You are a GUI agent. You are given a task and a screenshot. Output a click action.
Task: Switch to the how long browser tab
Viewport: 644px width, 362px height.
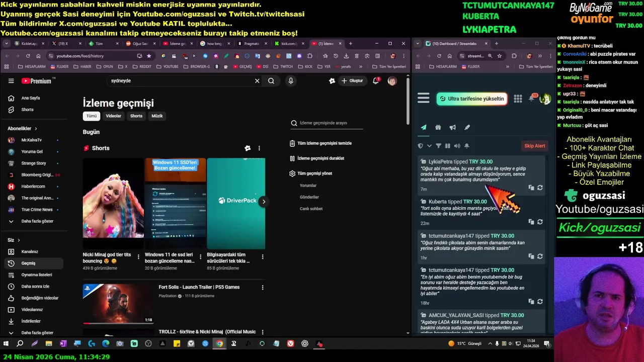coord(214,44)
